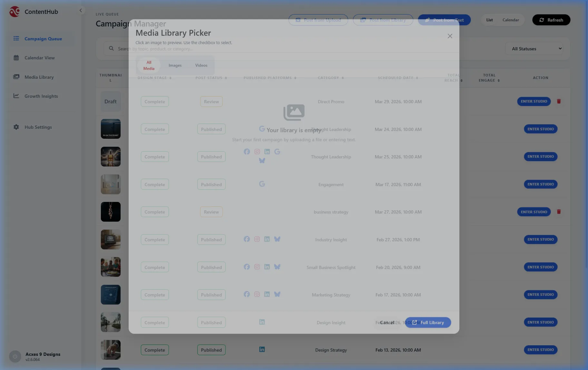The image size is (588, 370).
Task: Switch to List view toggle
Action: pos(489,20)
